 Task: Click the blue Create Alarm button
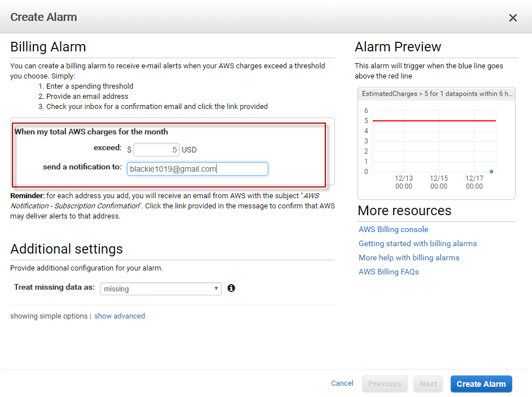point(481,384)
